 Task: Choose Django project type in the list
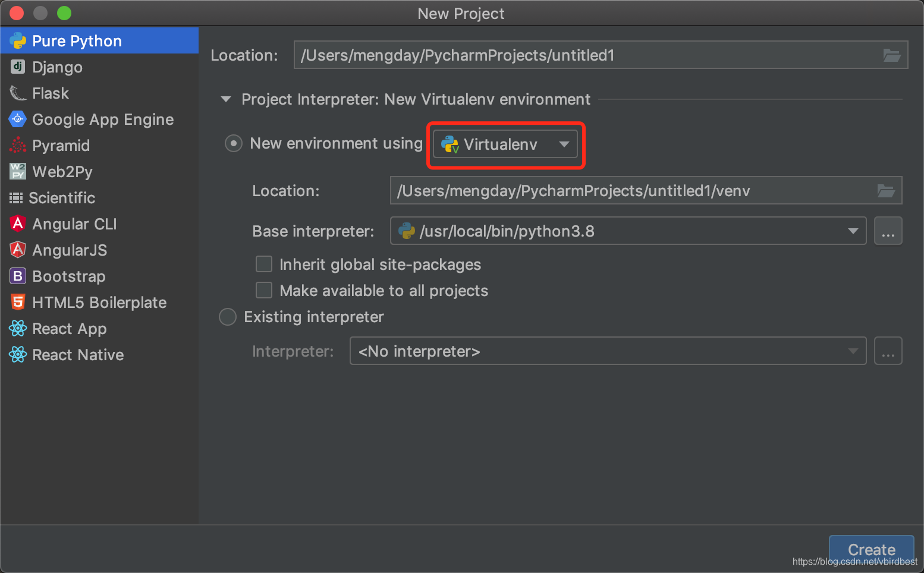tap(99, 67)
